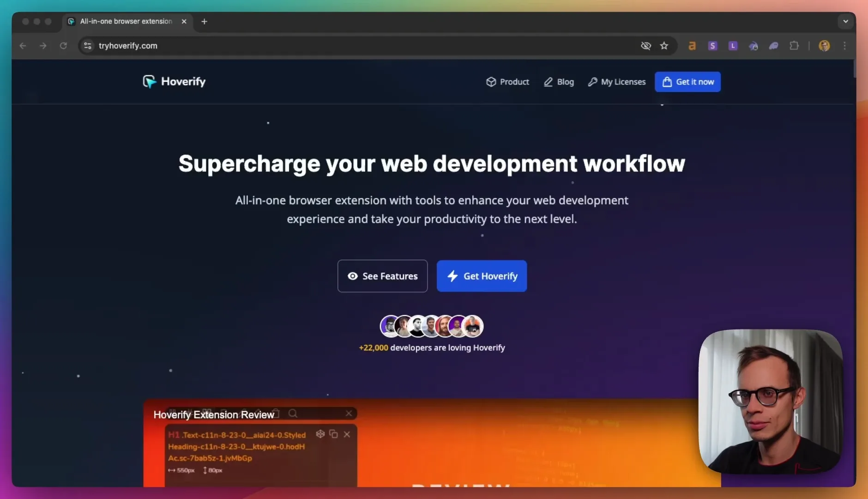Open the Chrome profile avatar
This screenshot has height=499, width=868.
[824, 46]
